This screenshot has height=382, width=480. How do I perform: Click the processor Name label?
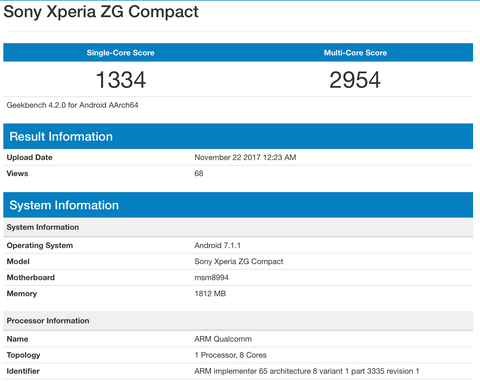[x=17, y=339]
